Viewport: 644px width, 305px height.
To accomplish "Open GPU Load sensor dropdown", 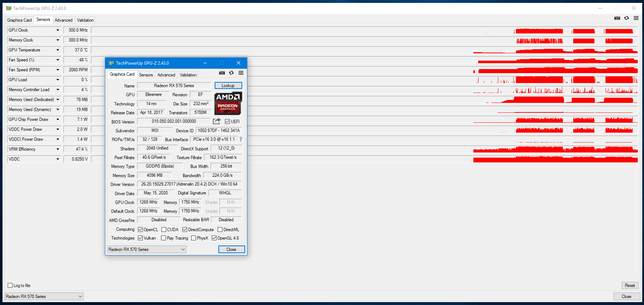I will pos(58,80).
